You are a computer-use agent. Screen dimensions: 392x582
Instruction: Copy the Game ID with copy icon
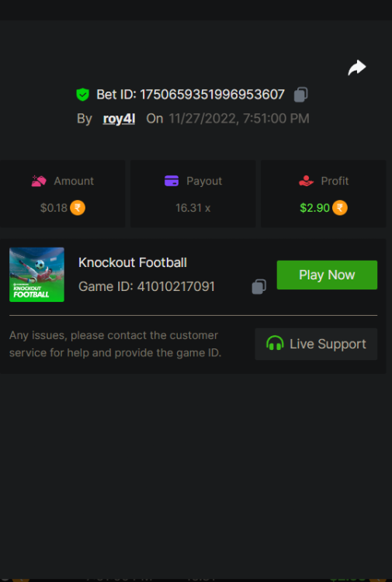[258, 287]
